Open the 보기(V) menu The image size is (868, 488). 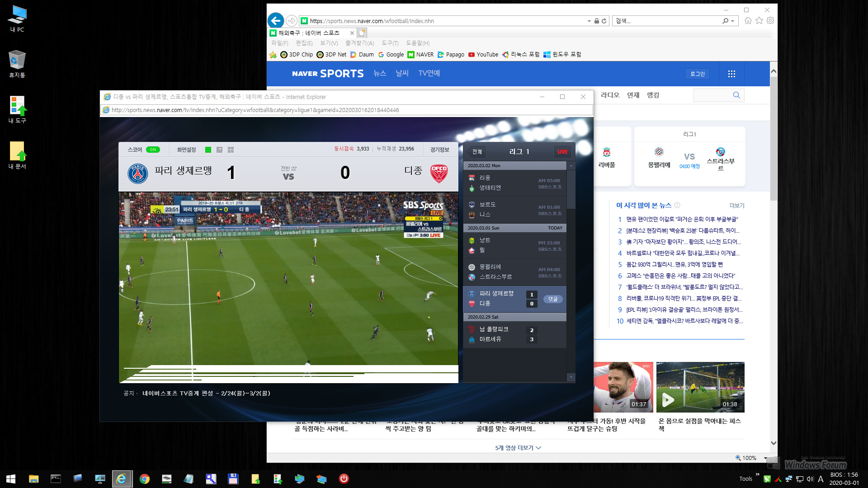(329, 43)
